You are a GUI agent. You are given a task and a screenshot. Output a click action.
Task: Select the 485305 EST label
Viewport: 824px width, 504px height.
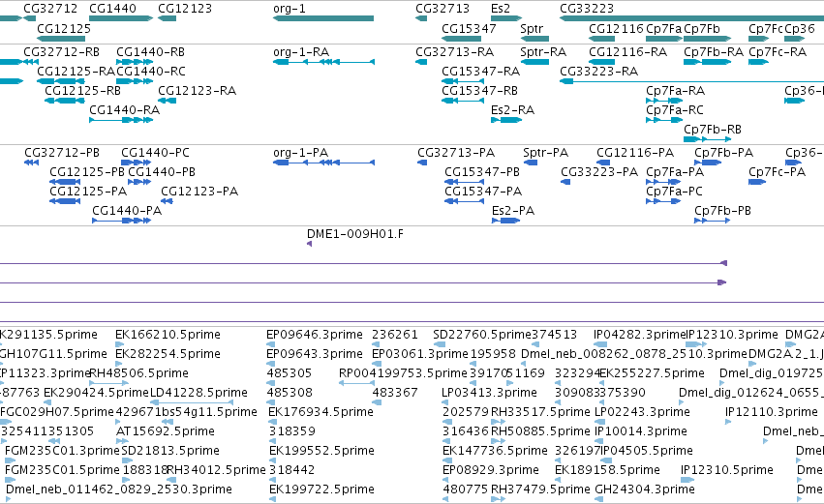290,373
